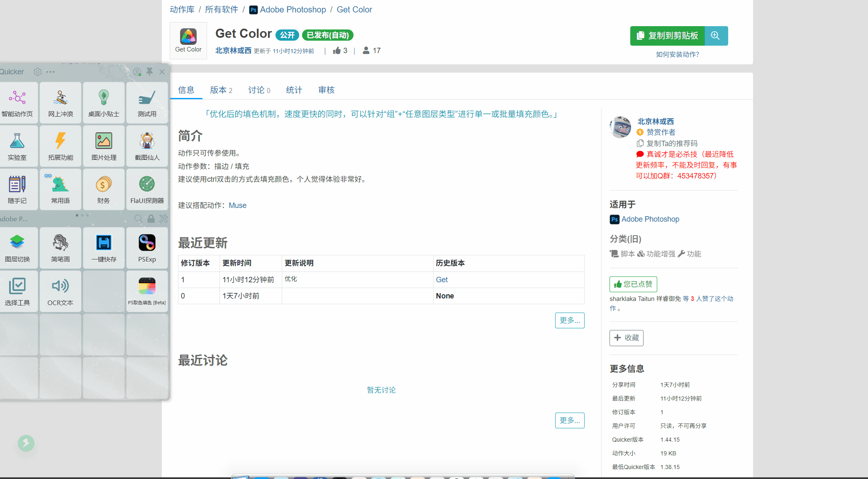Click the 收藏 button
Image resolution: width=868 pixels, height=479 pixels.
(627, 338)
